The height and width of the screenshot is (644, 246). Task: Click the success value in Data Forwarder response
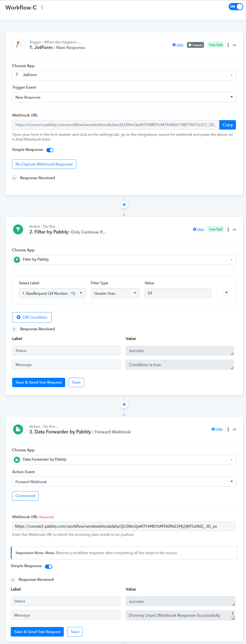pos(180,601)
